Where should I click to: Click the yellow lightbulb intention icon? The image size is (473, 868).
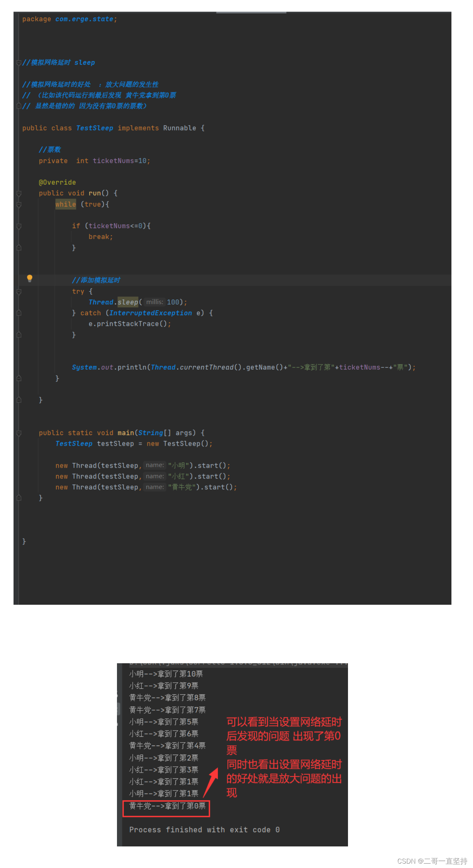pyautogui.click(x=30, y=278)
